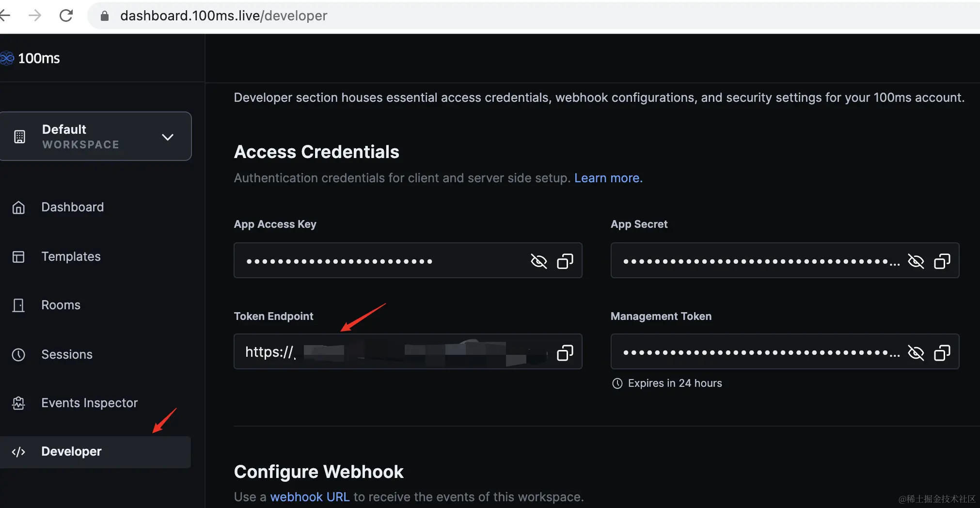Screen dimensions: 980x508
Task: Click the 100ms logo
Action: [x=31, y=59]
